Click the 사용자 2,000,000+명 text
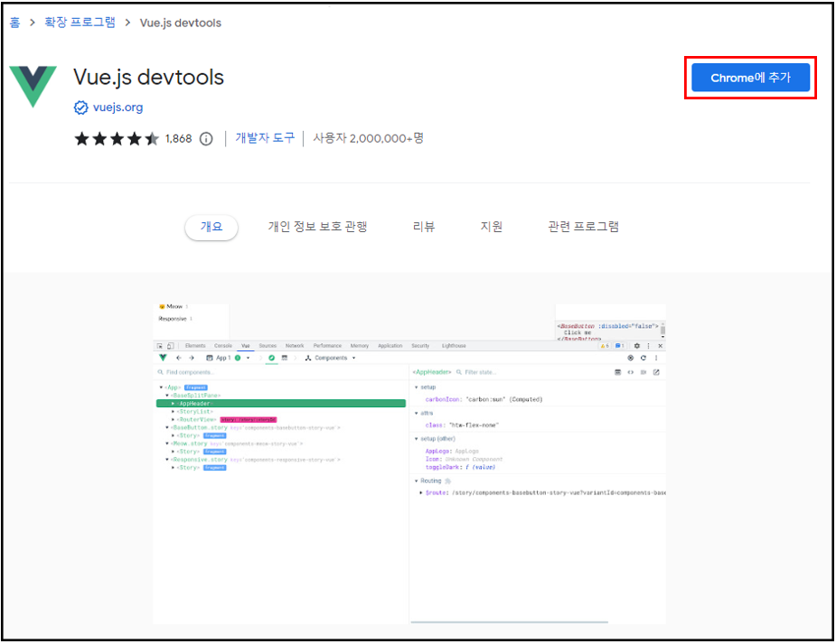 [369, 138]
